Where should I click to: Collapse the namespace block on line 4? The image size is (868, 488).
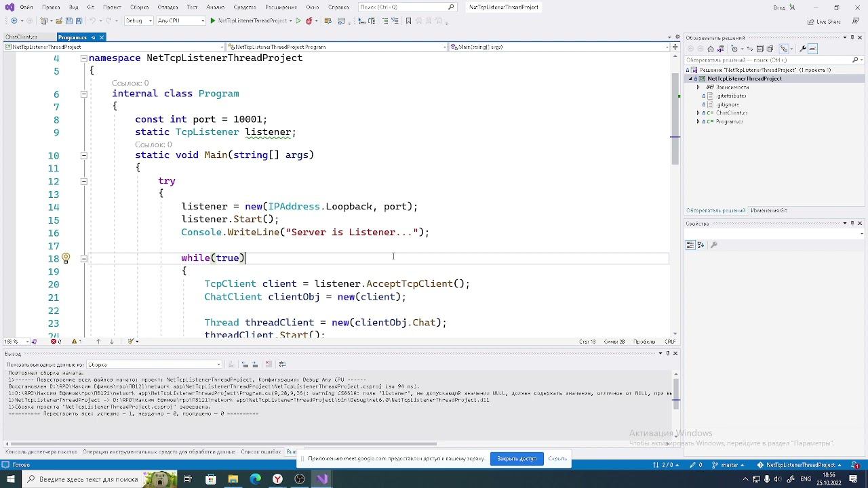point(83,58)
